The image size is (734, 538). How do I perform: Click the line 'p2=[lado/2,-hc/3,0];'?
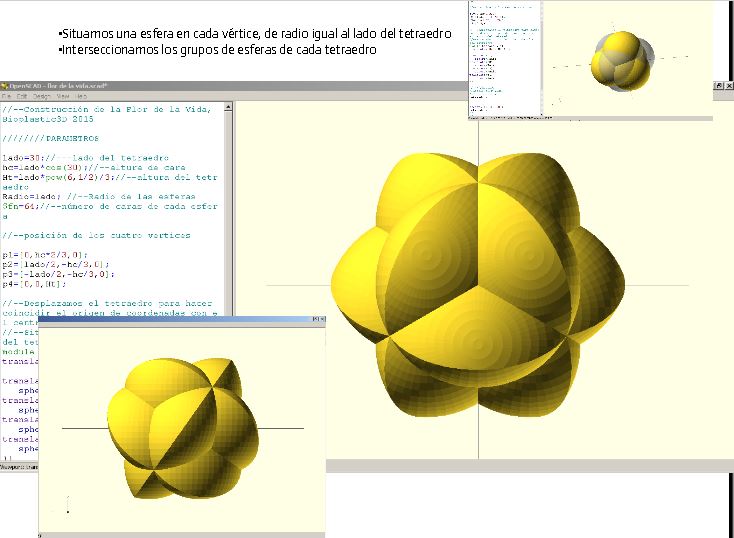click(55, 265)
